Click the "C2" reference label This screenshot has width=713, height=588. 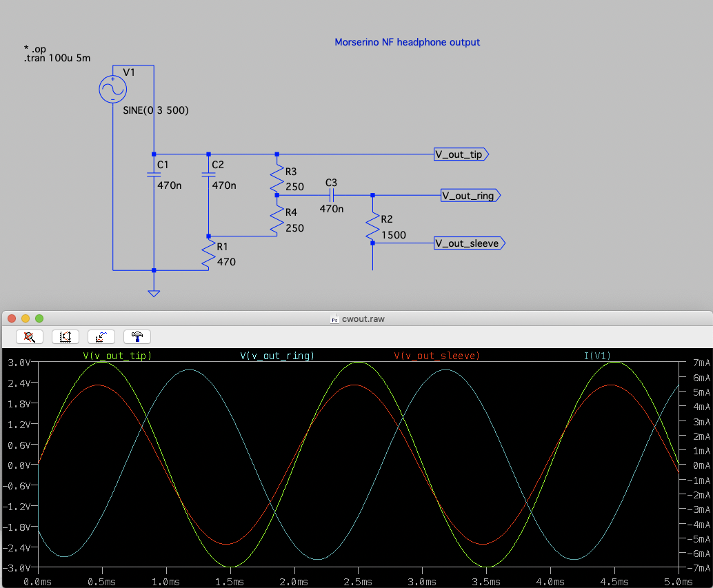pos(218,165)
